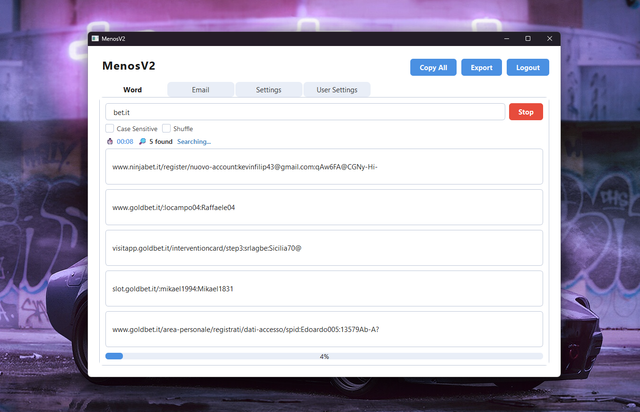Click the magnifier icon beside 5 found
This screenshot has width=640, height=412.
pos(143,142)
